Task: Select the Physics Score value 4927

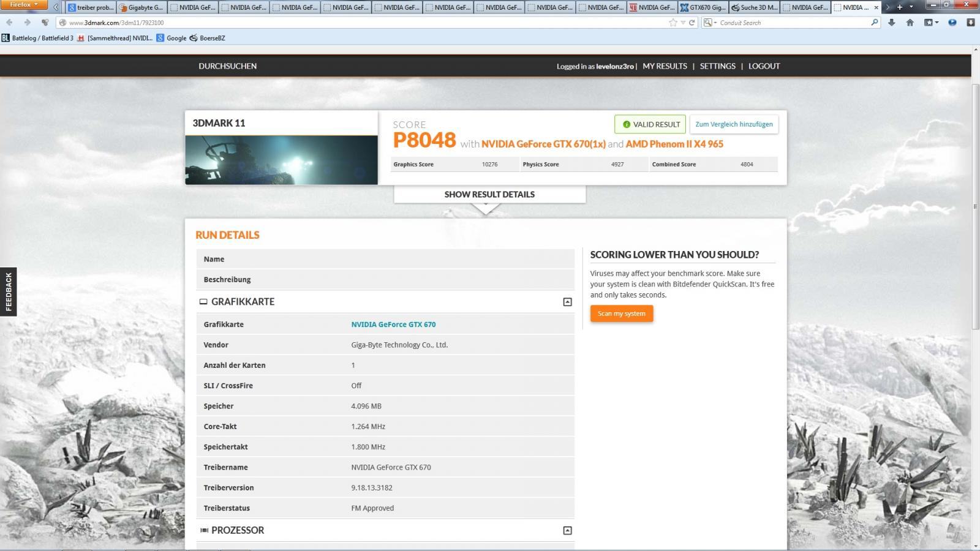Action: pos(617,164)
